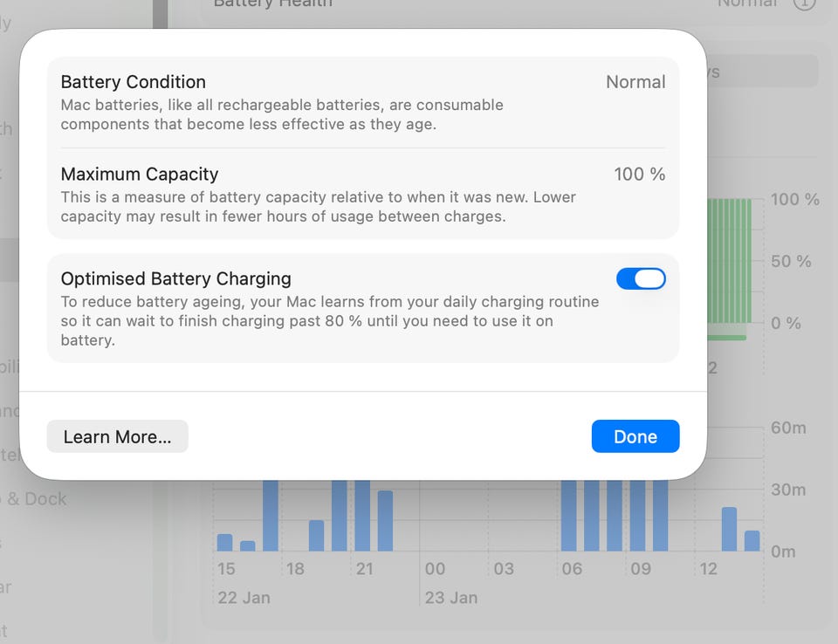Open the Desktop & Dock sidebar item
Image resolution: width=838 pixels, height=644 pixels.
pyautogui.click(x=35, y=498)
